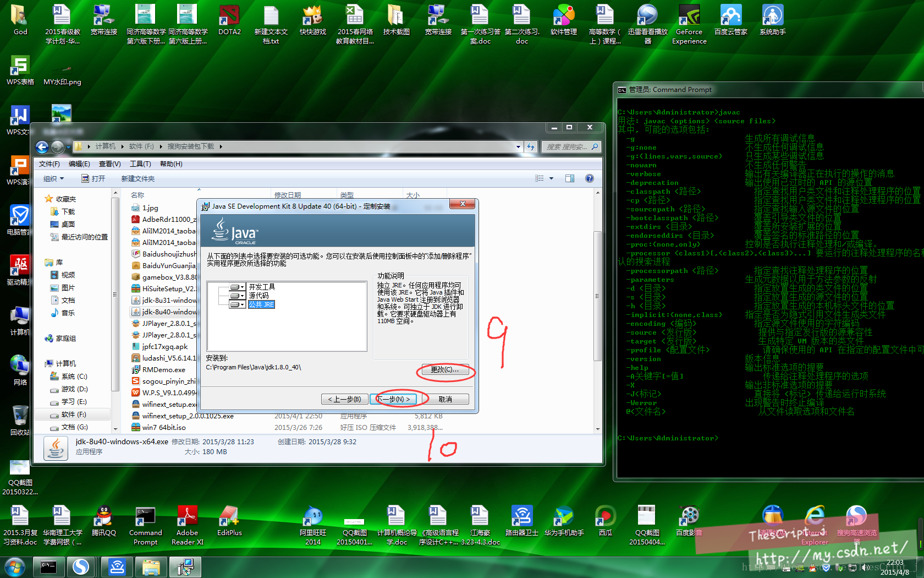Open the 路由器卫士 desktop shortcut
Viewport: 924px width, 578px height.
pos(522,521)
